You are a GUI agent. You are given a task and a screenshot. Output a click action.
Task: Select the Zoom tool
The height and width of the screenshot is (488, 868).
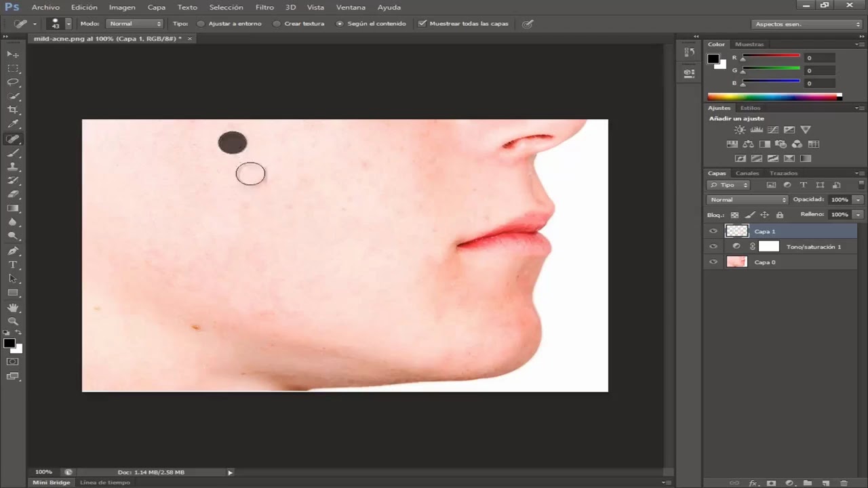13,321
